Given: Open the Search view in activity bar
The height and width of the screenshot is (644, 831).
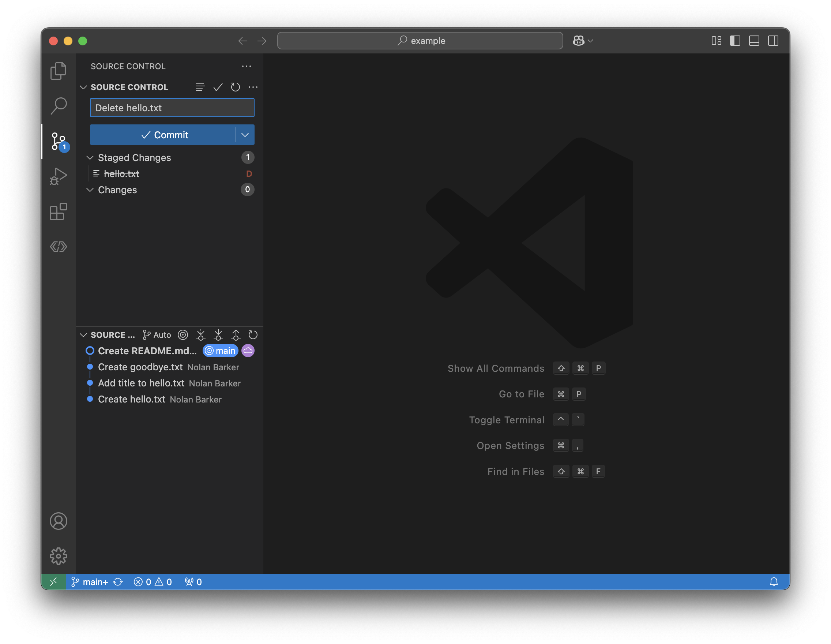Looking at the screenshot, I should 58,106.
